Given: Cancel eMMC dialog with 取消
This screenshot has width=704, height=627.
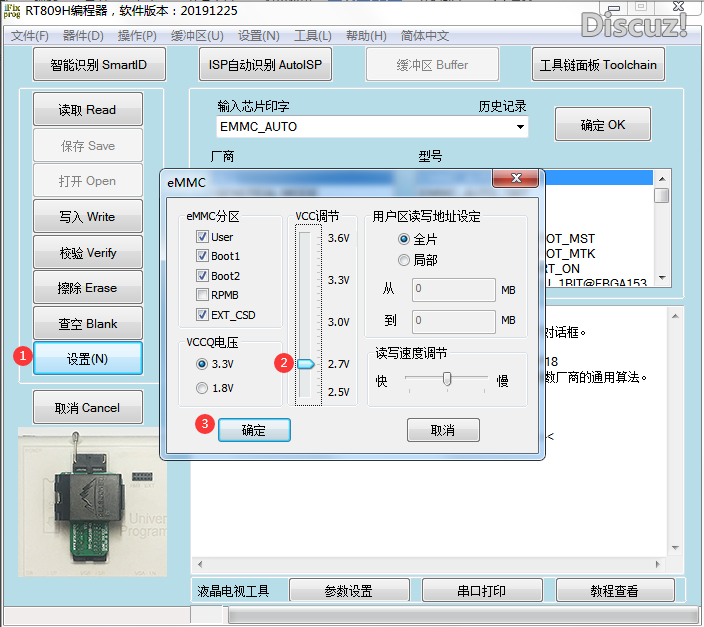Looking at the screenshot, I should (443, 430).
